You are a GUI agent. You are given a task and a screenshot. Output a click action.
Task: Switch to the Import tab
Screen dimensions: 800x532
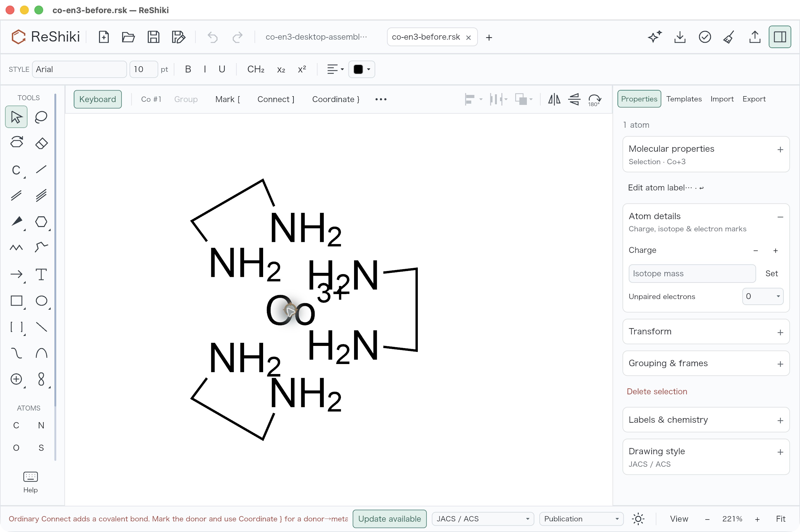point(722,99)
